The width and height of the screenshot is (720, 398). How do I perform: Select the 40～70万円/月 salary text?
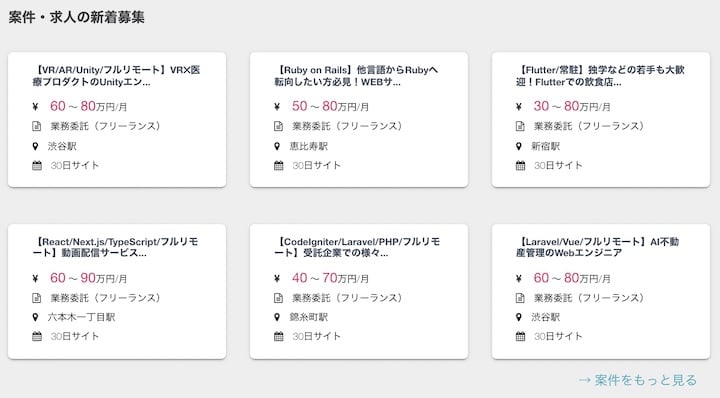click(330, 278)
